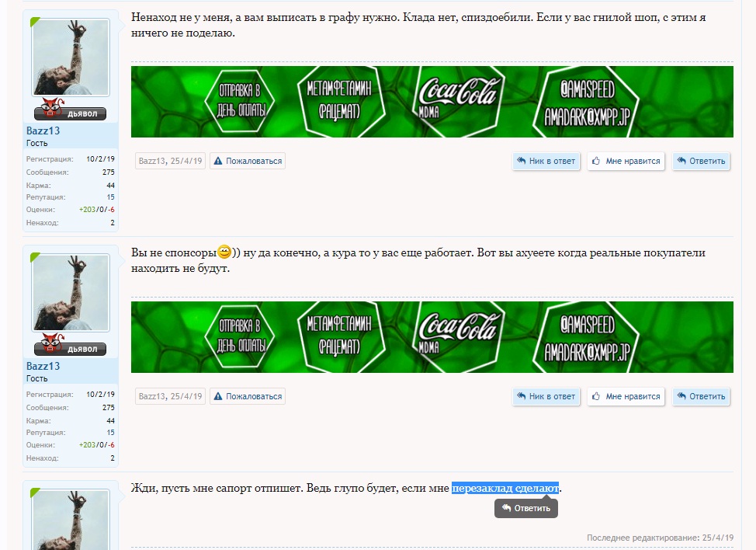Click thumbs-up icon in second post
756x550 pixels.
click(596, 396)
